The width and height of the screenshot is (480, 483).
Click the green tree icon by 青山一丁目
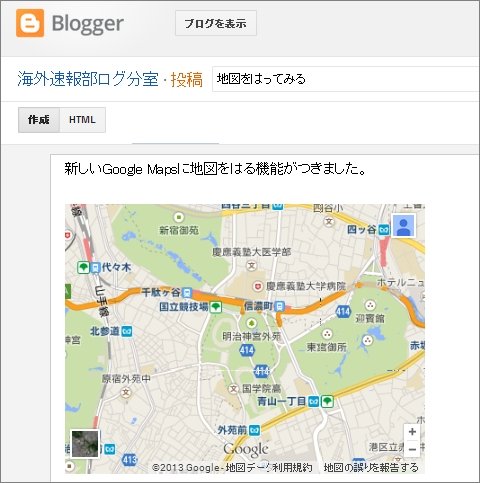click(327, 401)
